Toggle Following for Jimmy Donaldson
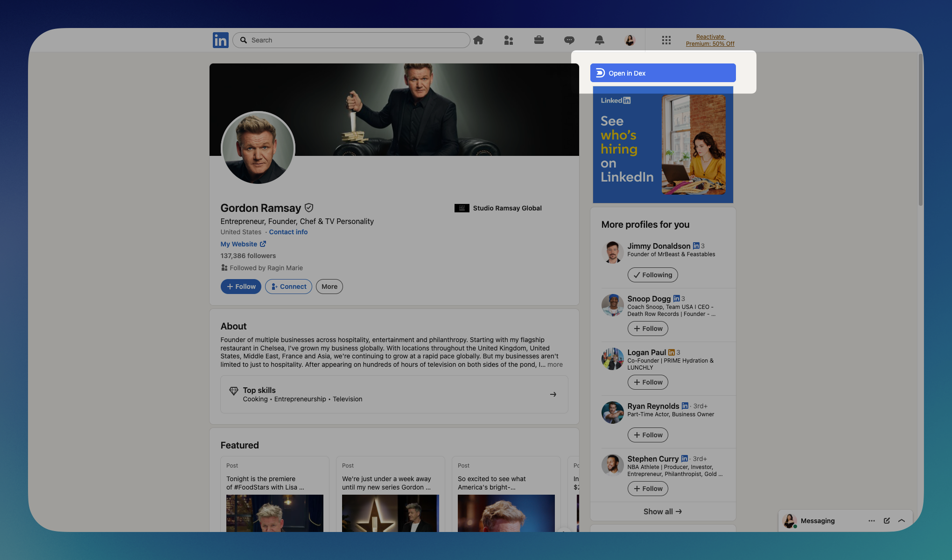The width and height of the screenshot is (952, 560). click(x=652, y=275)
